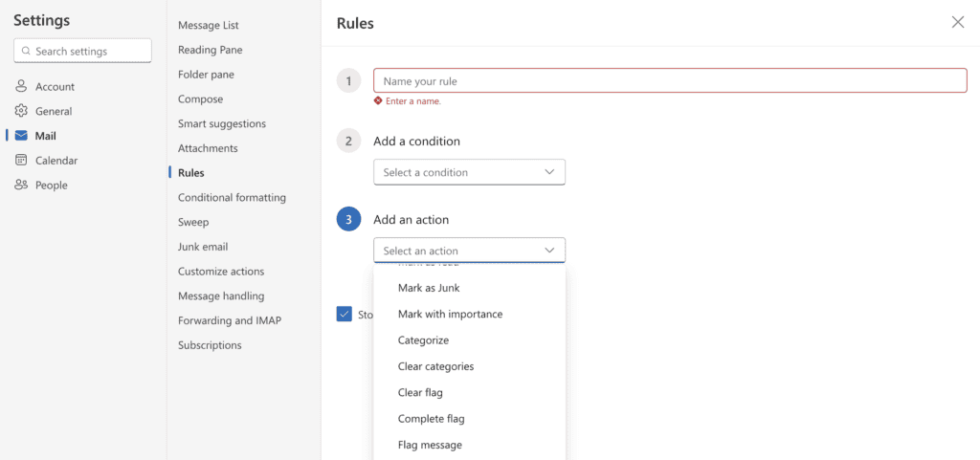The width and height of the screenshot is (980, 460).
Task: Open the Select a condition dropdown
Action: tap(469, 172)
